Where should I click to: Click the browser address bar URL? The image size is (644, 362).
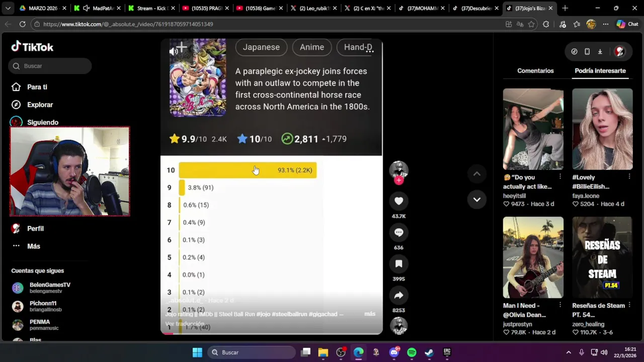(x=128, y=24)
